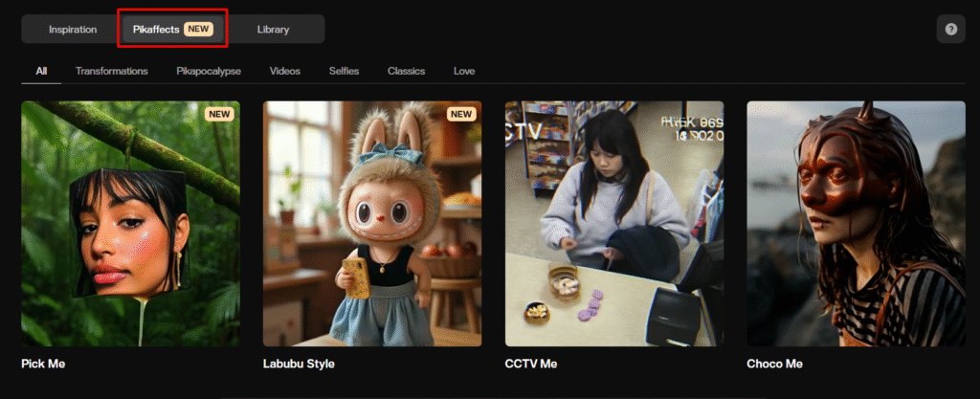Filter by Pikapocalypse category

click(209, 71)
